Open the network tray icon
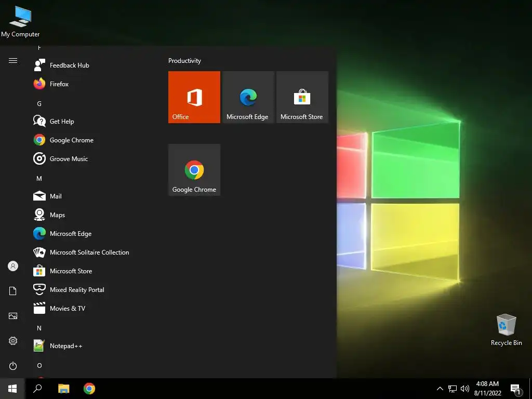The image size is (532, 399). click(453, 389)
